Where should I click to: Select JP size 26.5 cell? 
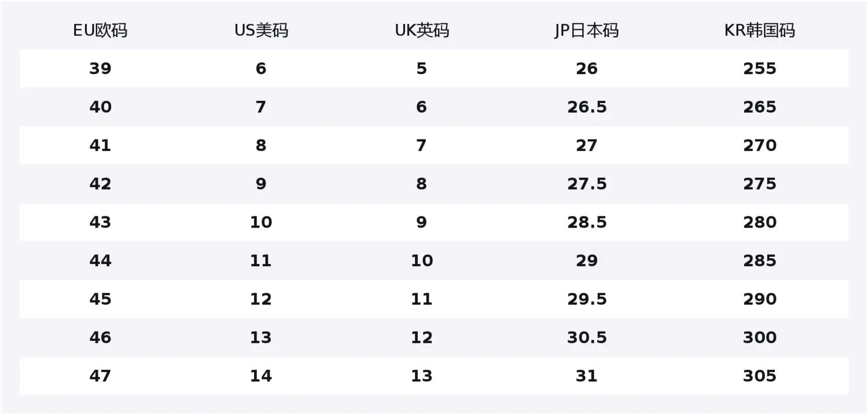tap(587, 107)
